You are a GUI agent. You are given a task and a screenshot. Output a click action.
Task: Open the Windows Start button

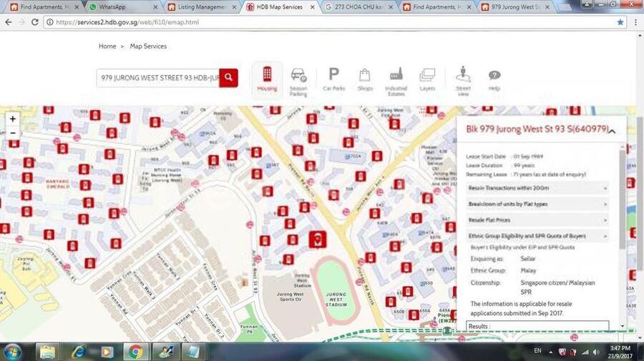pyautogui.click(x=12, y=352)
